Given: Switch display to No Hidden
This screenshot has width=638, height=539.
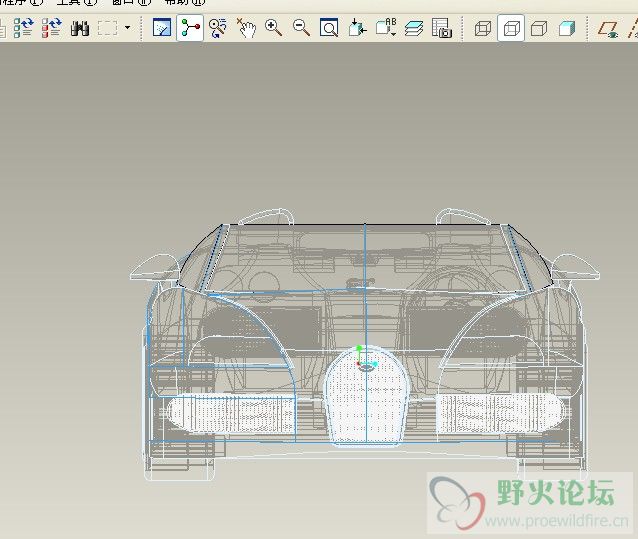Looking at the screenshot, I should click(x=539, y=28).
